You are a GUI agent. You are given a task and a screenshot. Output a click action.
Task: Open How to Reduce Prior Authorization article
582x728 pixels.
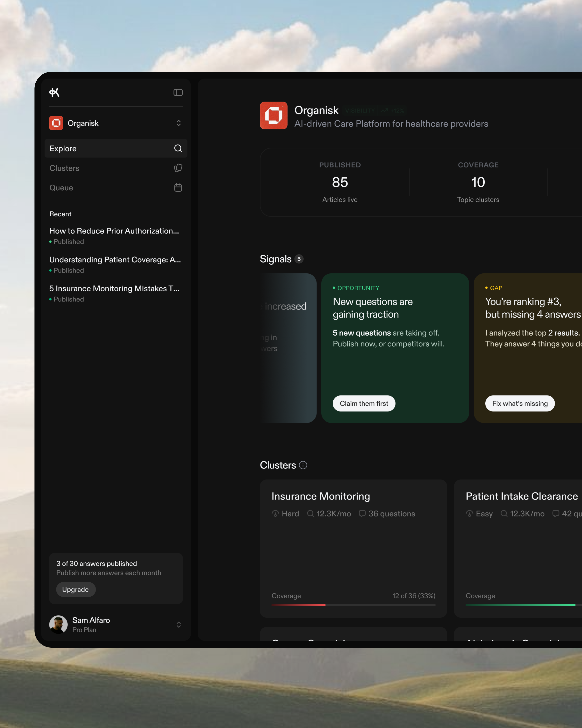pos(114,231)
